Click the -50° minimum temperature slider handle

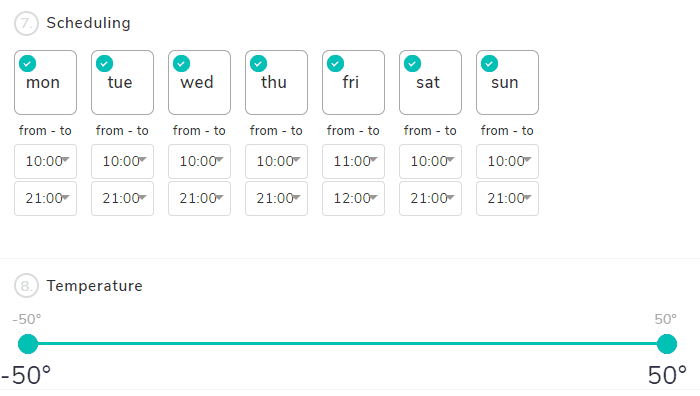(28, 344)
